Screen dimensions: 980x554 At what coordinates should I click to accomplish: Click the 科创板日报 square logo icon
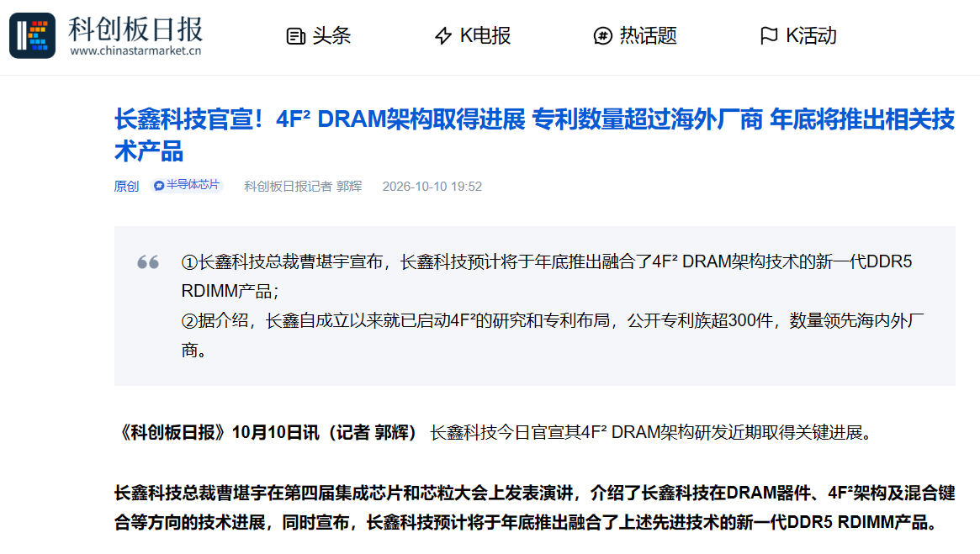(x=33, y=35)
